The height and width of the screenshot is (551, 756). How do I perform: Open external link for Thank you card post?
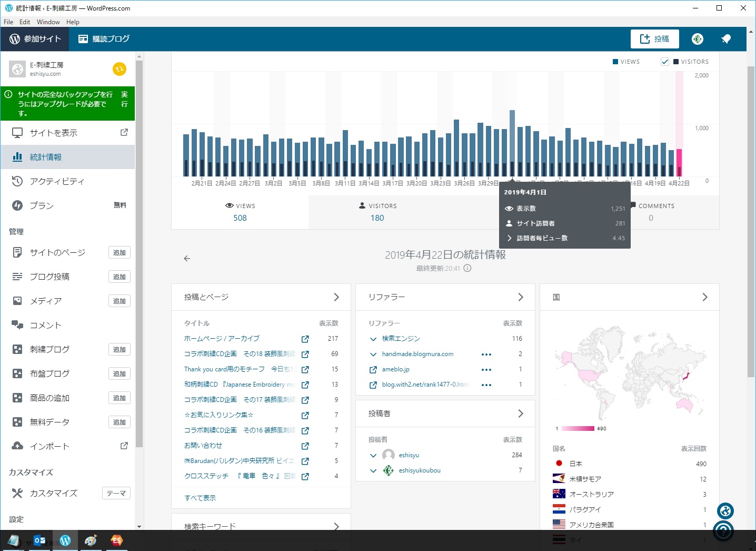click(x=305, y=370)
